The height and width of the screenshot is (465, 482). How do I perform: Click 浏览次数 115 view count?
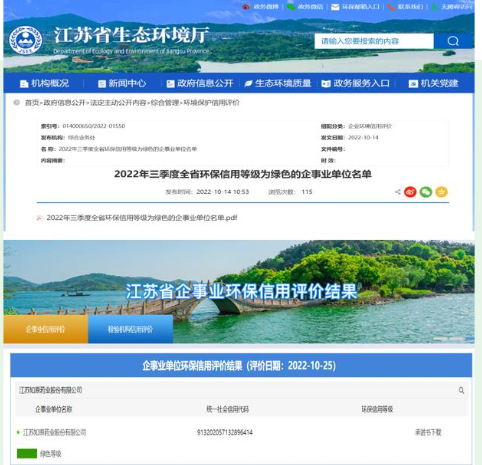290,192
